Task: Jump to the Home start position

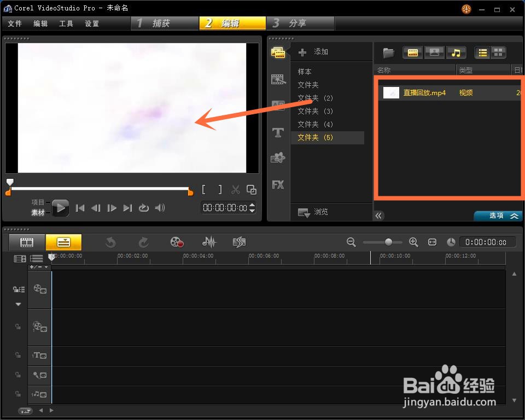Action: 80,208
